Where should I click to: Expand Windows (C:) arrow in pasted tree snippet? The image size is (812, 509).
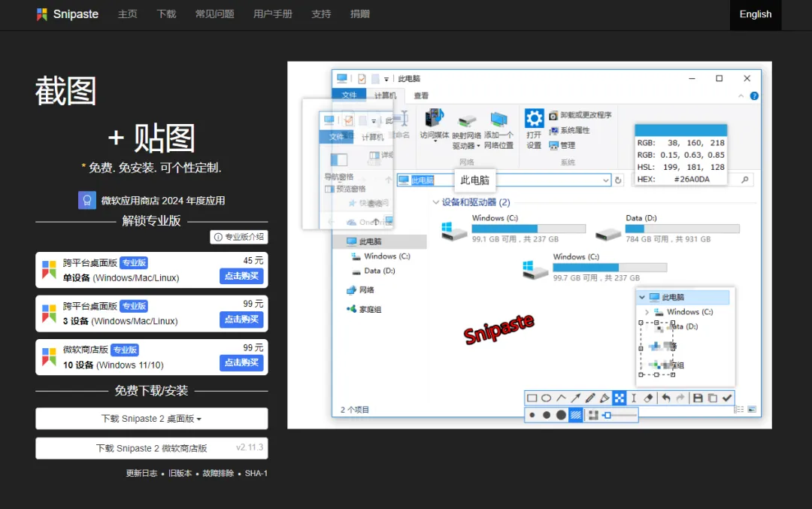647,312
